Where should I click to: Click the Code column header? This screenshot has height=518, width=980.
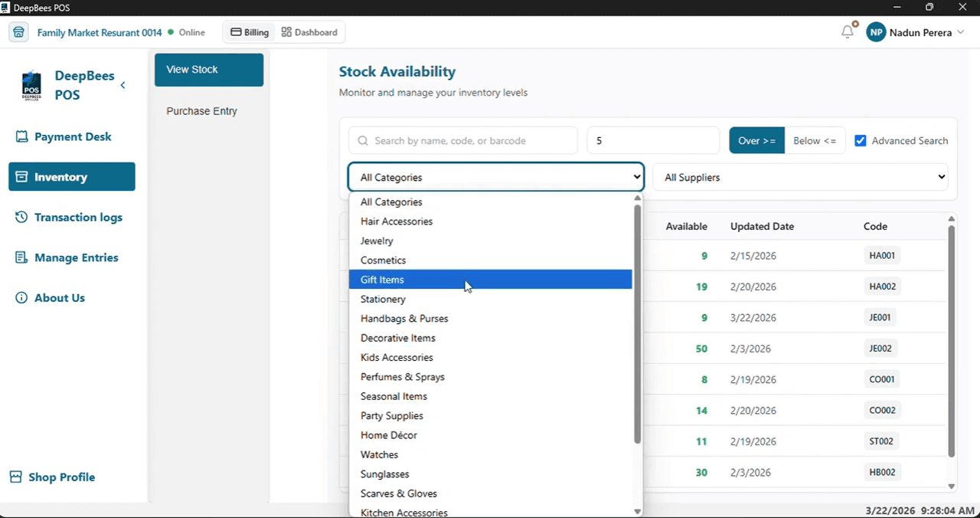[875, 227]
